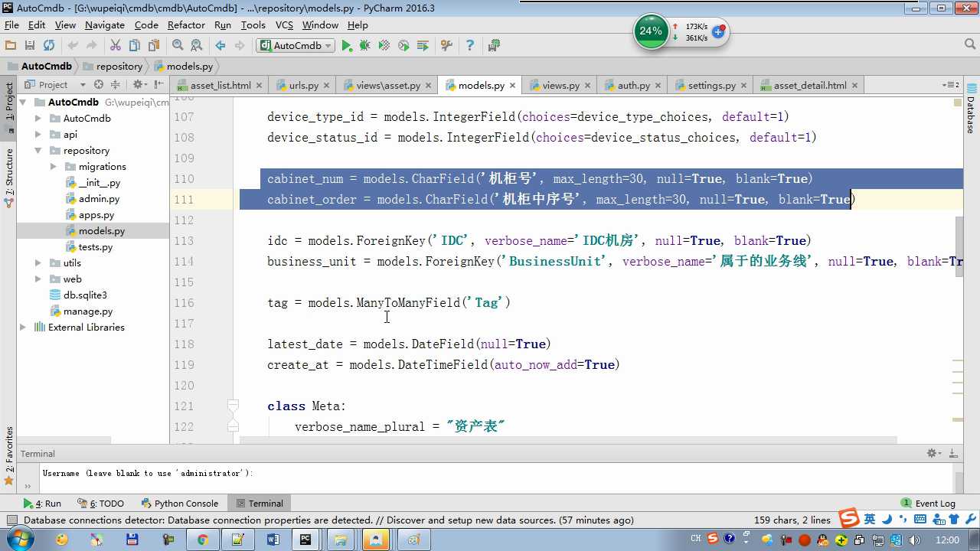
Task: Open Settings with the wrench icon
Action: 447,46
